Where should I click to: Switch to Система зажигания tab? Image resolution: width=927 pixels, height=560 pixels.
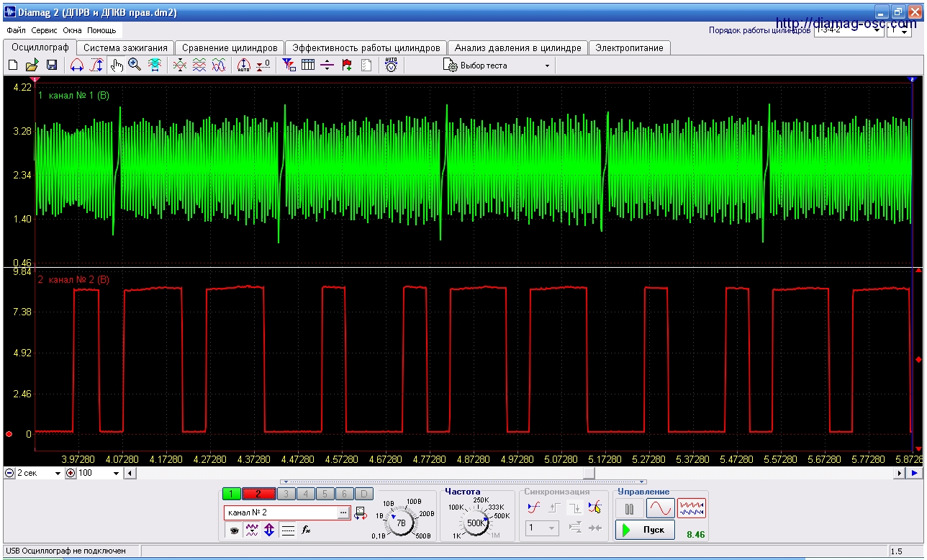(x=125, y=48)
